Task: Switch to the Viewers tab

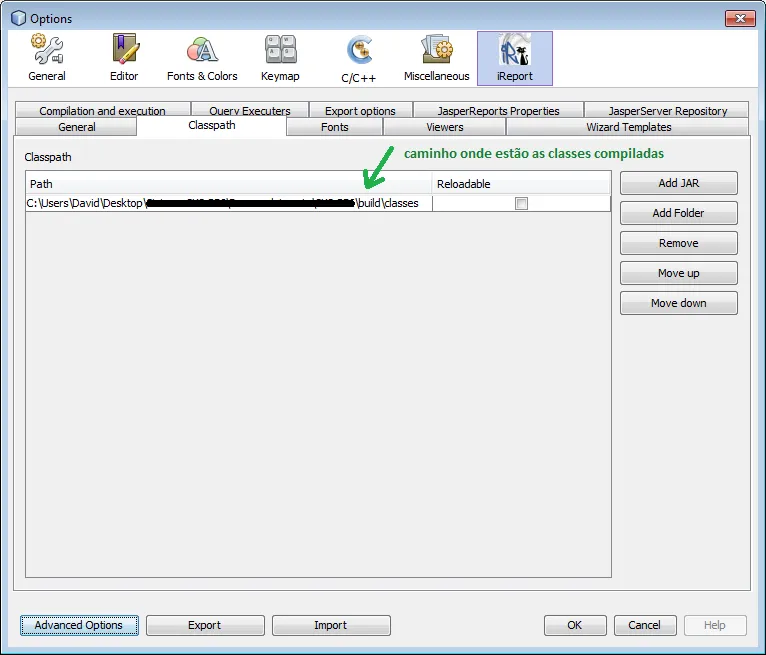Action: pos(445,127)
